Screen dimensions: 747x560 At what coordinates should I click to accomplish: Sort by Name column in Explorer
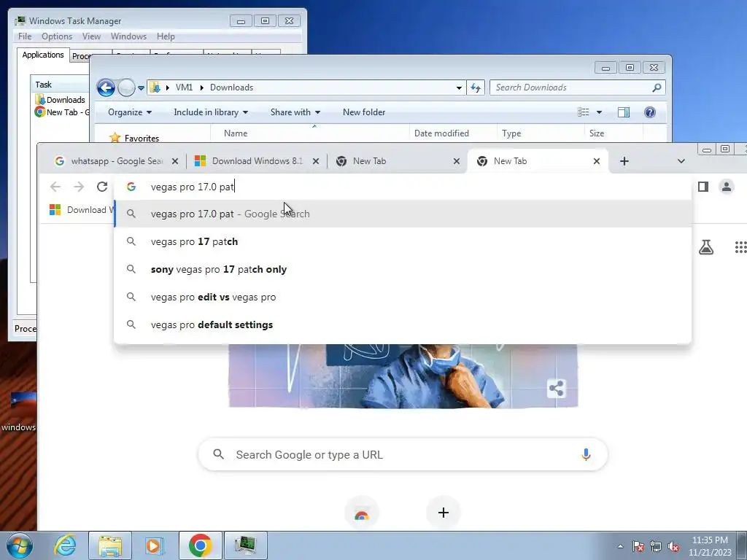coord(309,133)
